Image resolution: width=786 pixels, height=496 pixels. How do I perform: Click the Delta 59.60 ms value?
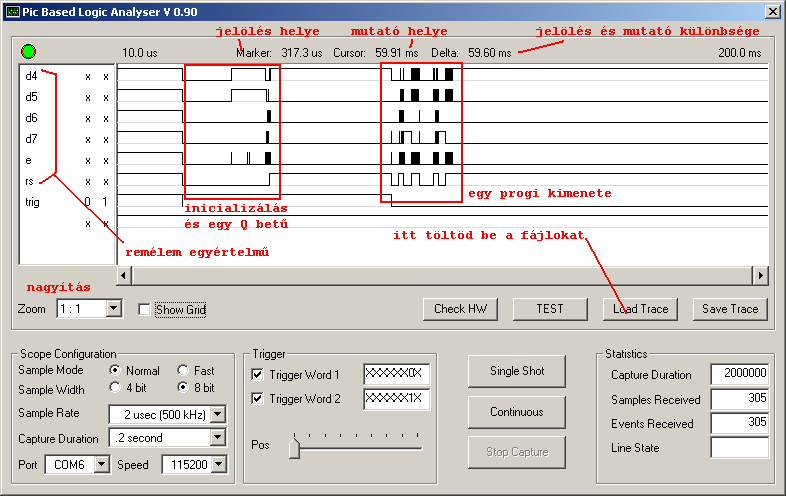tap(490, 53)
